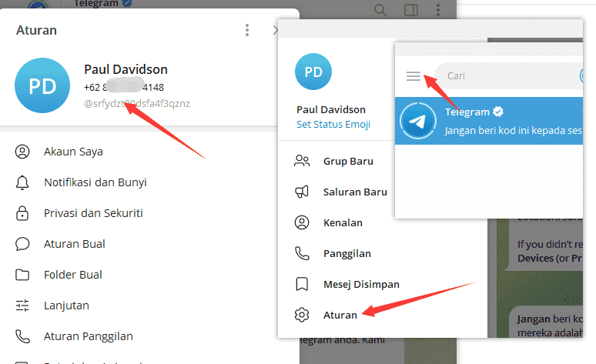Viewport: 596px width, 364px height.
Task: Select Saluran Baru menu item
Action: tap(354, 192)
